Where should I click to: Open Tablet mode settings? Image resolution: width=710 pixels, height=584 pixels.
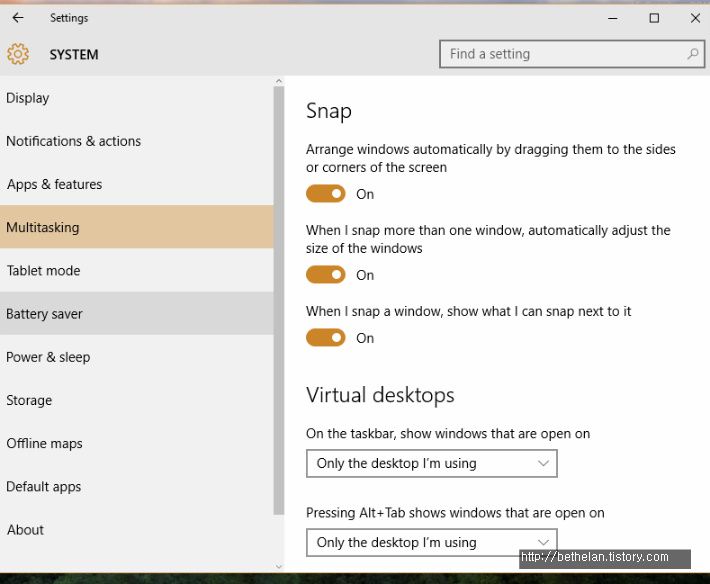click(x=137, y=271)
